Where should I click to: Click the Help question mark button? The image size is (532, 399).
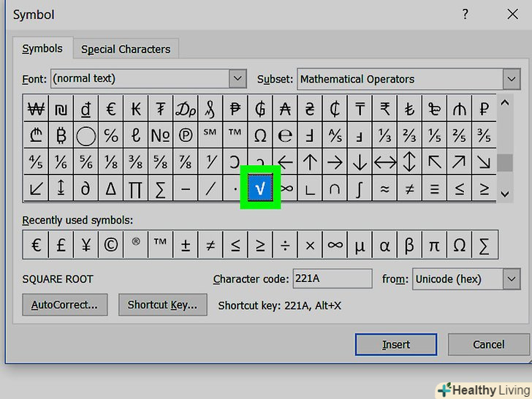point(465,15)
